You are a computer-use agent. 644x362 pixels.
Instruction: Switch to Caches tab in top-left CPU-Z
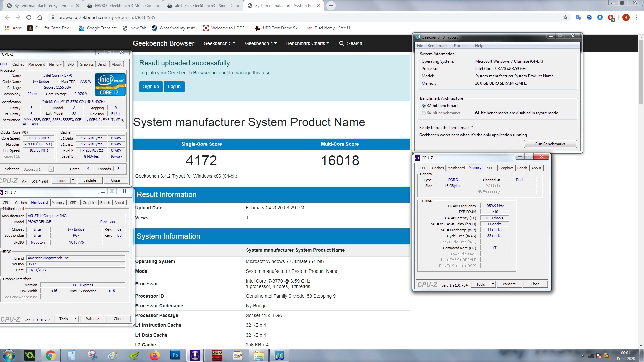click(18, 64)
